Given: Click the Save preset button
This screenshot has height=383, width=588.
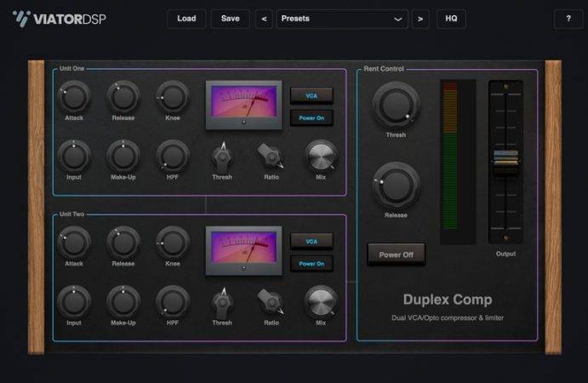Looking at the screenshot, I should click(231, 19).
